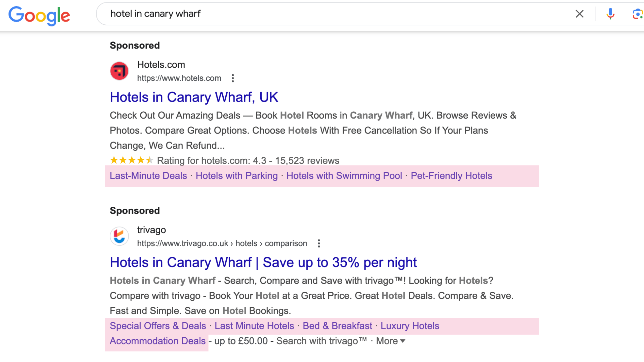Click the Google logo
644x362 pixels.
(39, 16)
